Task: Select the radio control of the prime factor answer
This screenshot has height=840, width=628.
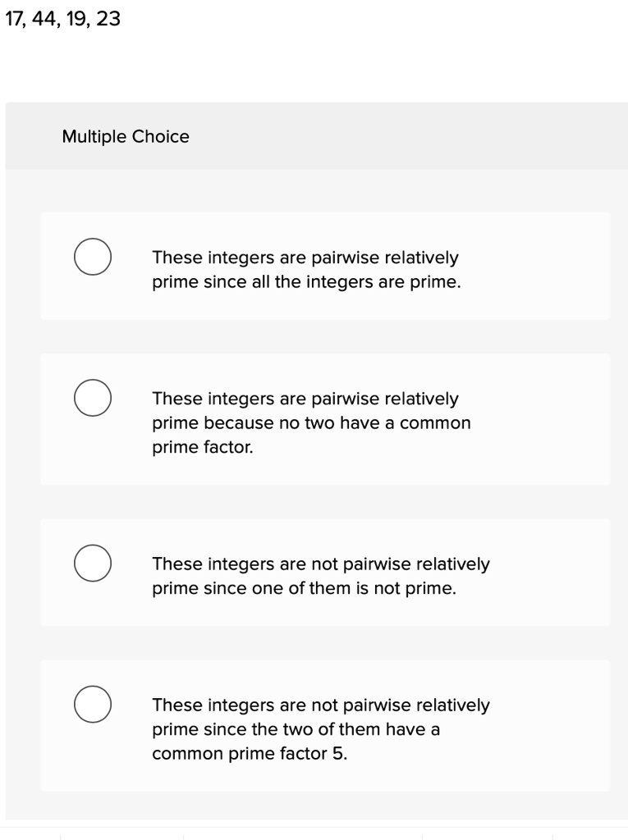Action: pos(93,704)
